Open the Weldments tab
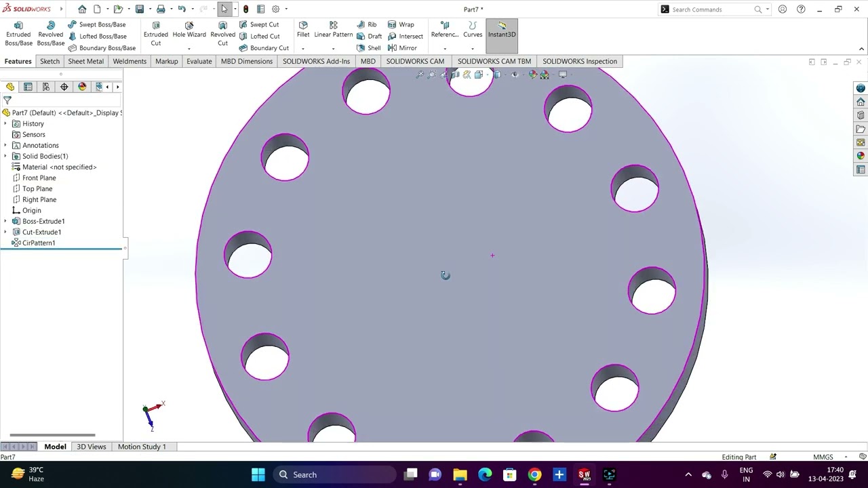This screenshot has height=488, width=868. (x=130, y=61)
